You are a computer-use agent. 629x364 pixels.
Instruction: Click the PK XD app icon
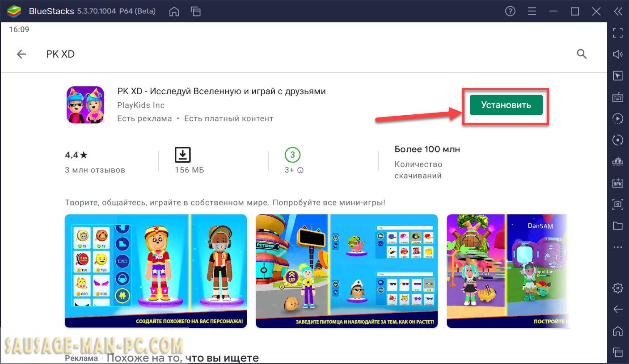(x=85, y=105)
